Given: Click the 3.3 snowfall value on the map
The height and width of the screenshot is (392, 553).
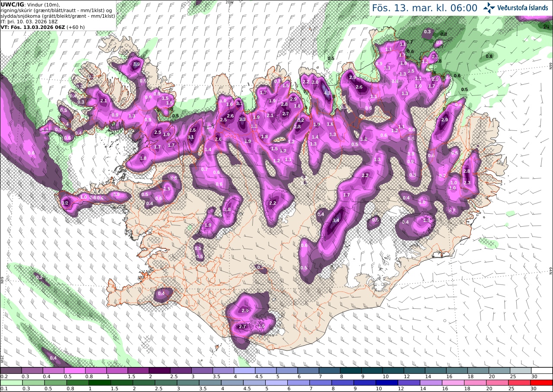Looking at the screenshot, I should tap(242, 120).
